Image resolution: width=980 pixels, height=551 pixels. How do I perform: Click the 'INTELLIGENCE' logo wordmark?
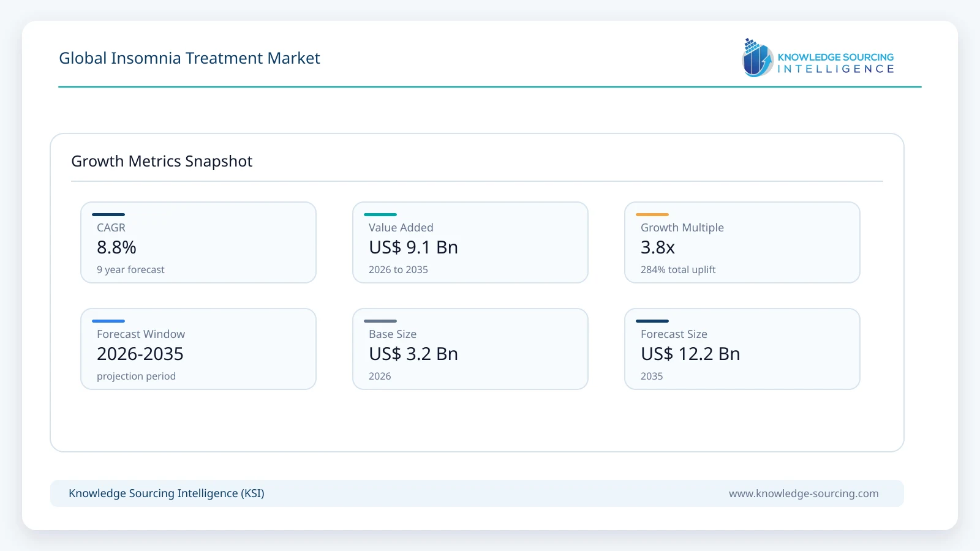(x=835, y=69)
